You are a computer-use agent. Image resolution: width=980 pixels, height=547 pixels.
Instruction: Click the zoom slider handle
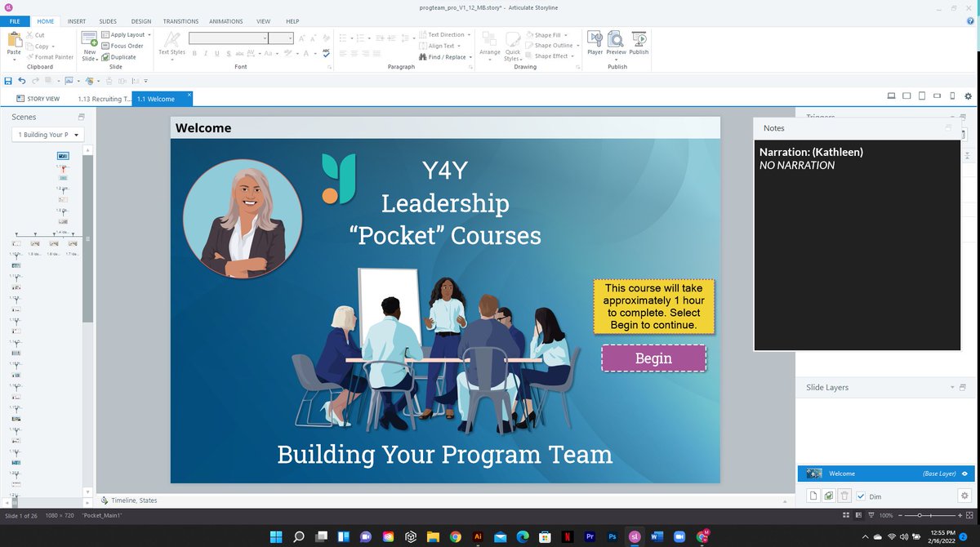coord(920,516)
